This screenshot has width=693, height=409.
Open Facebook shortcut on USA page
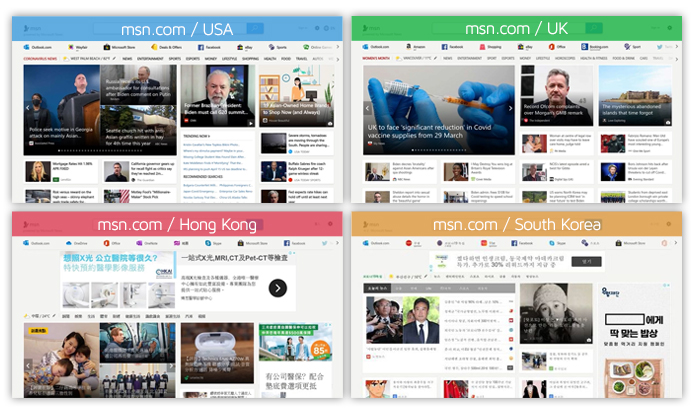pyautogui.click(x=209, y=47)
